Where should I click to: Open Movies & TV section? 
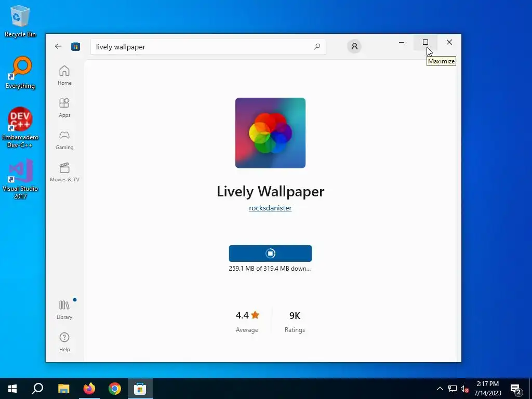pyautogui.click(x=64, y=172)
